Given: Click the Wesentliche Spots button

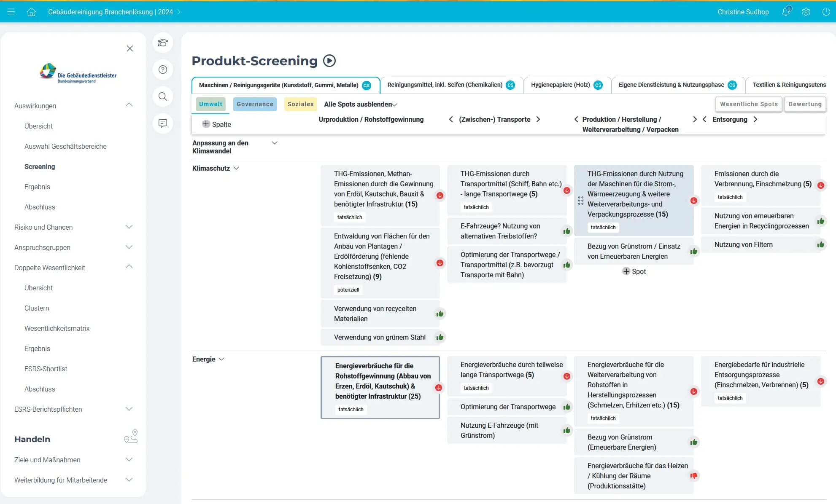Looking at the screenshot, I should pos(749,104).
